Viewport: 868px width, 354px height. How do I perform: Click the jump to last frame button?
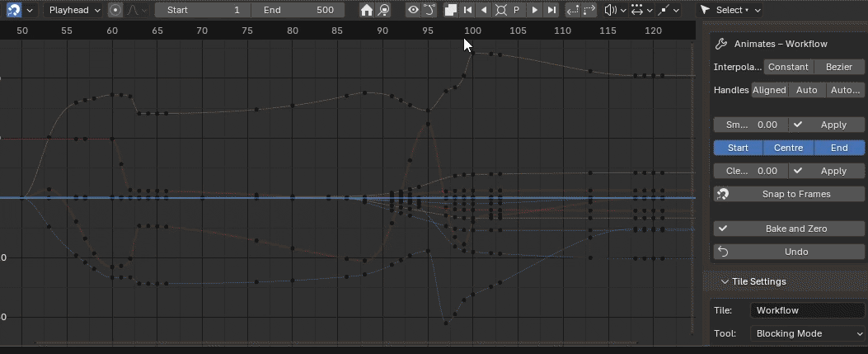[x=551, y=10]
